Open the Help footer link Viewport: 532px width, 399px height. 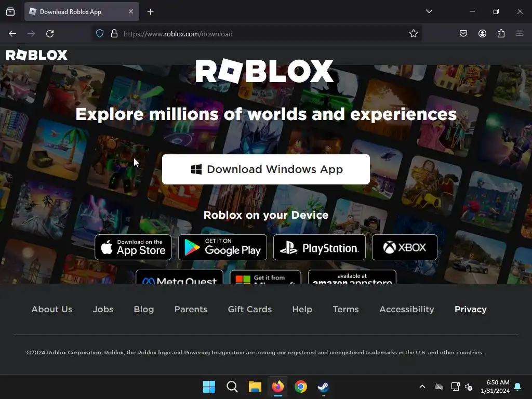pyautogui.click(x=302, y=310)
